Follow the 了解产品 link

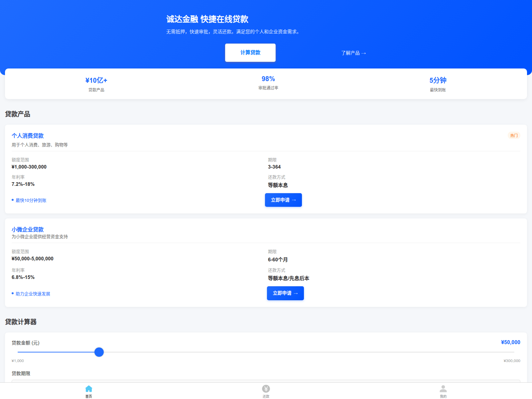(x=353, y=53)
